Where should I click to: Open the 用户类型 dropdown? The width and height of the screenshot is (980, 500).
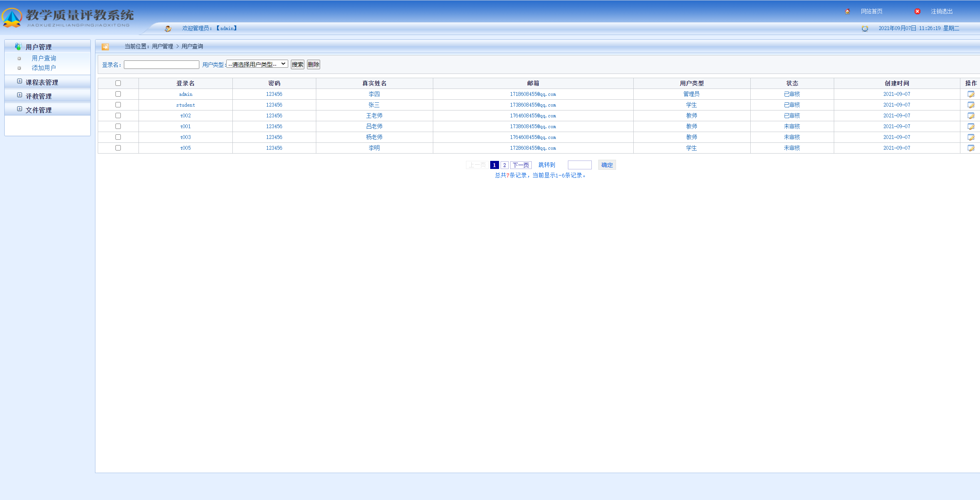click(257, 64)
